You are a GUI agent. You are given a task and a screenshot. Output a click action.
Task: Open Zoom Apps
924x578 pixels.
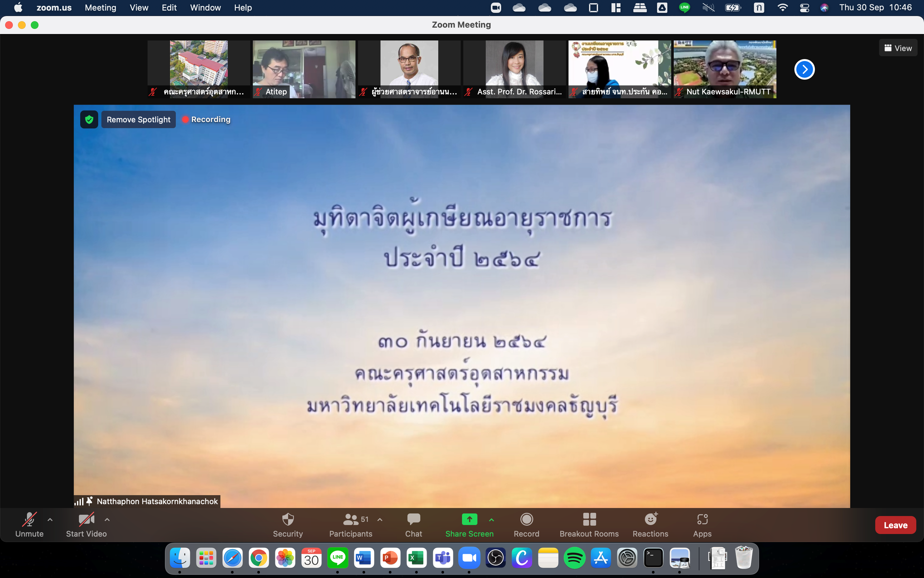coord(702,525)
